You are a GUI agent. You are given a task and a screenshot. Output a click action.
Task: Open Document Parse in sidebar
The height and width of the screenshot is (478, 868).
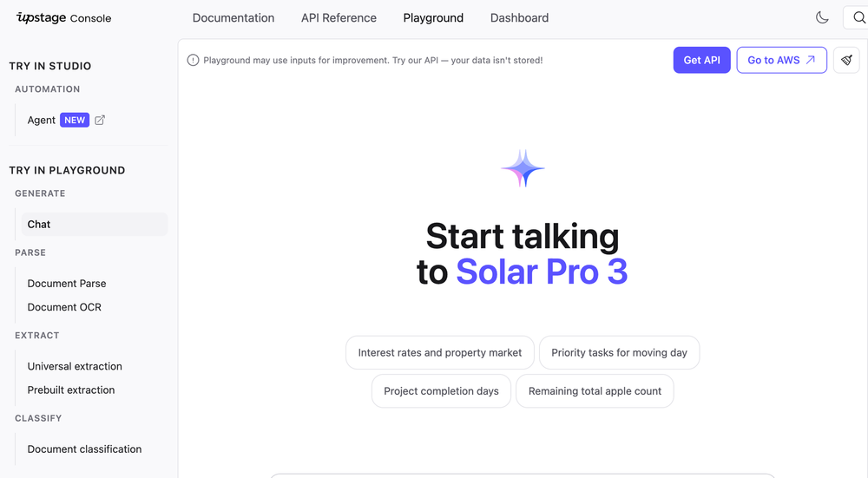[67, 284]
